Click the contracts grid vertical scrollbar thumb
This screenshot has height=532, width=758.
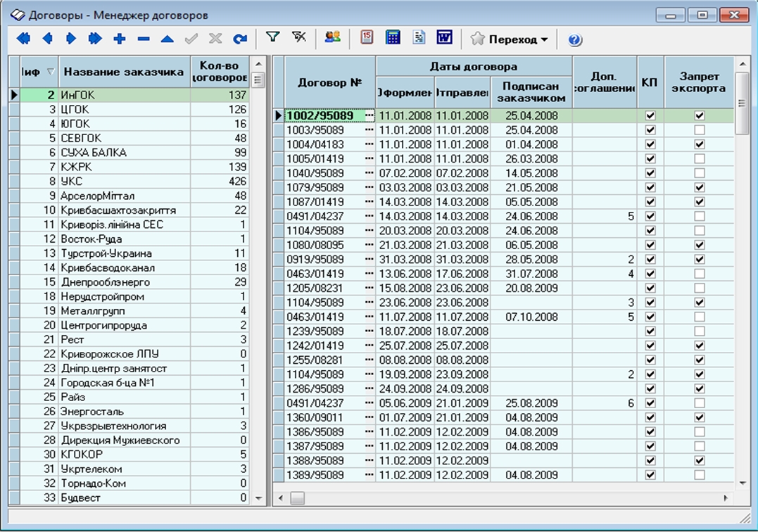pos(742,103)
